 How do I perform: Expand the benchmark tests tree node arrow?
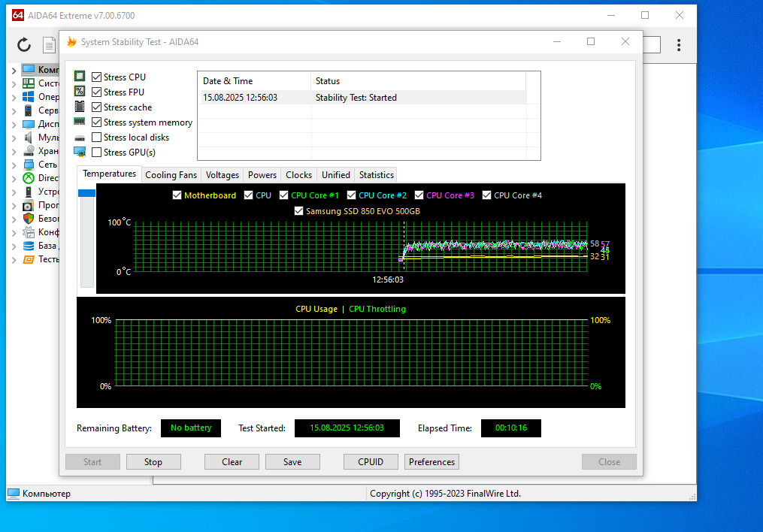(x=14, y=259)
